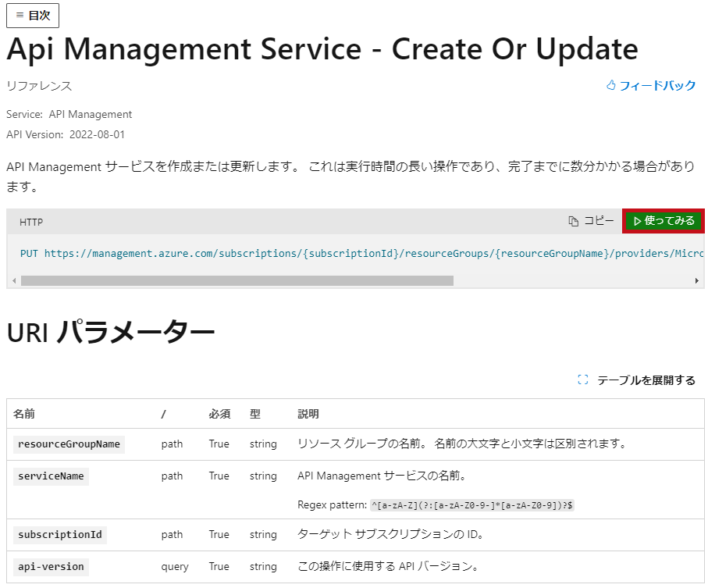Click the 名前 column header
The height and width of the screenshot is (588, 708).
(24, 414)
